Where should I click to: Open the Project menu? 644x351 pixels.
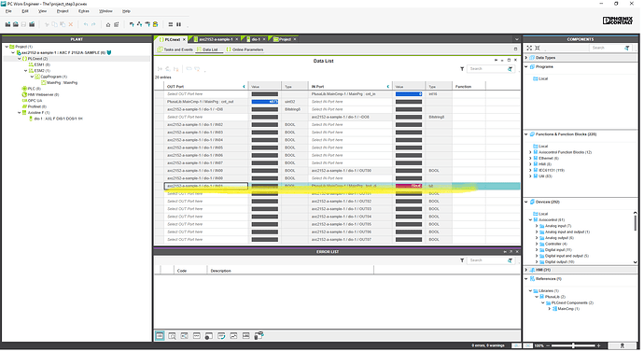[x=63, y=11]
